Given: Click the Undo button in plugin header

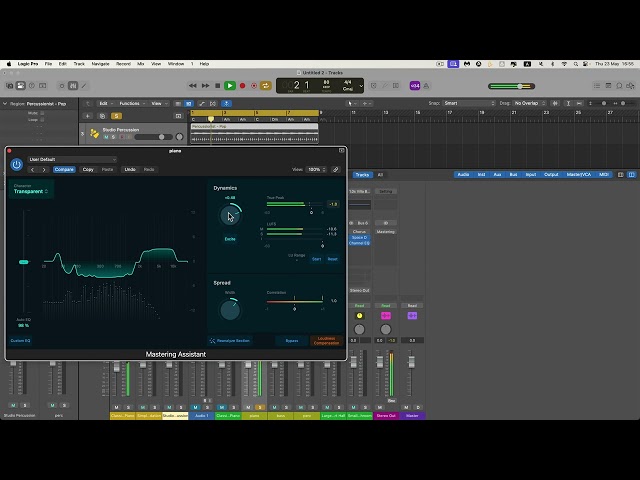Looking at the screenshot, I should point(130,169).
